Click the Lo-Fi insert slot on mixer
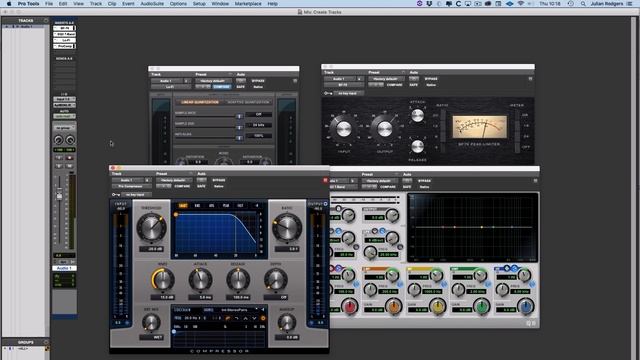This screenshot has width=640, height=360. tap(64, 40)
